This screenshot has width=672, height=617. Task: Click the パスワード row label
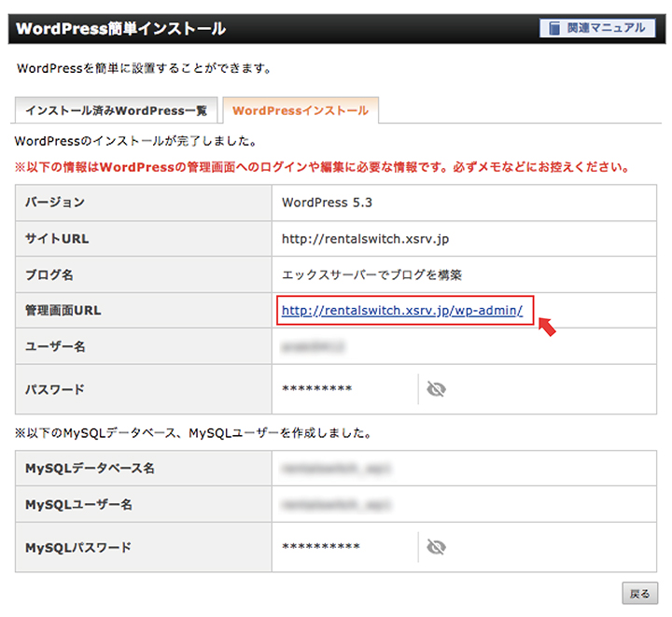click(55, 389)
